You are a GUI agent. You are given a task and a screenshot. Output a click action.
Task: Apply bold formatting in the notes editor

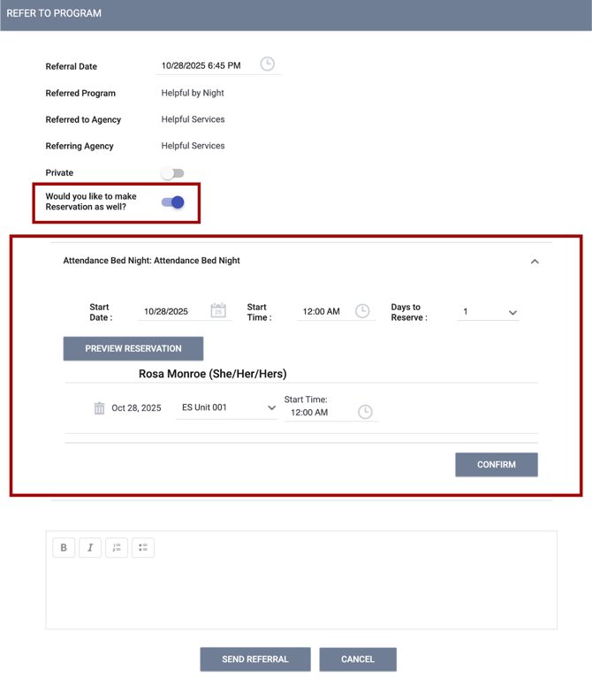click(x=64, y=548)
